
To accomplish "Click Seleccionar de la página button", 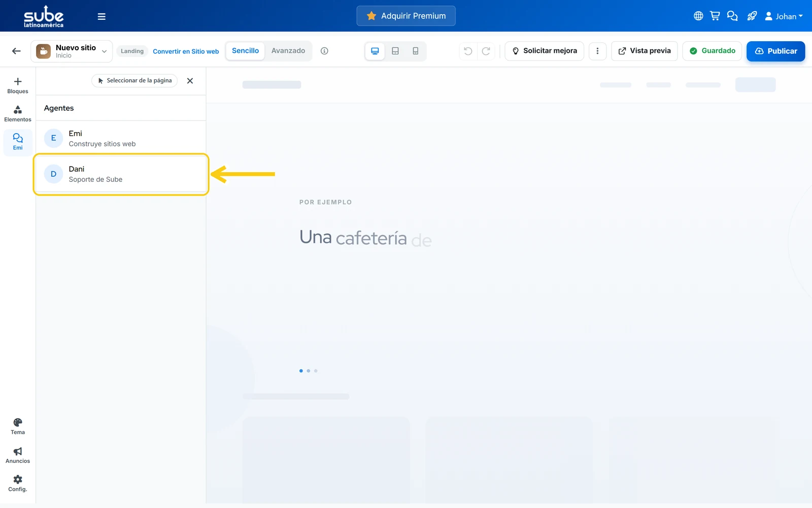I will coord(134,81).
